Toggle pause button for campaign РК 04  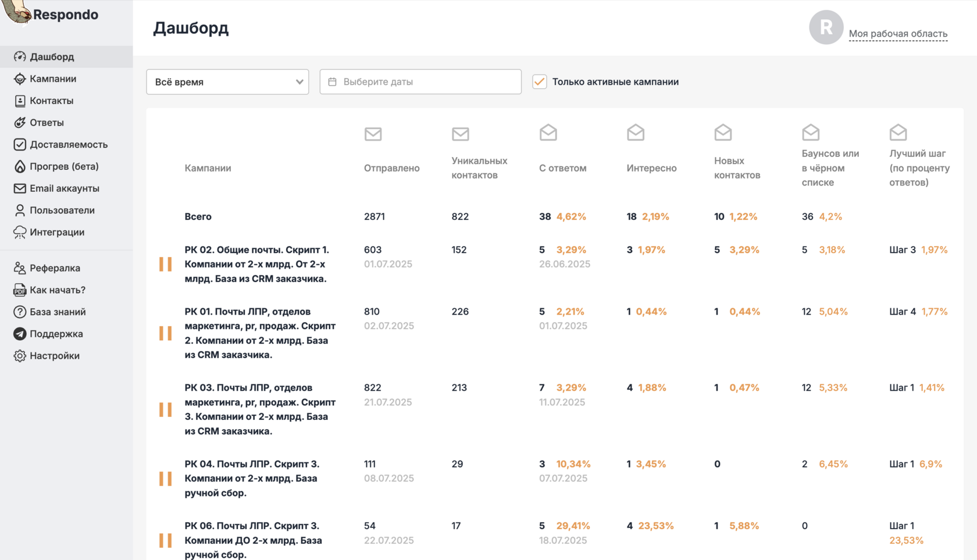click(x=166, y=479)
